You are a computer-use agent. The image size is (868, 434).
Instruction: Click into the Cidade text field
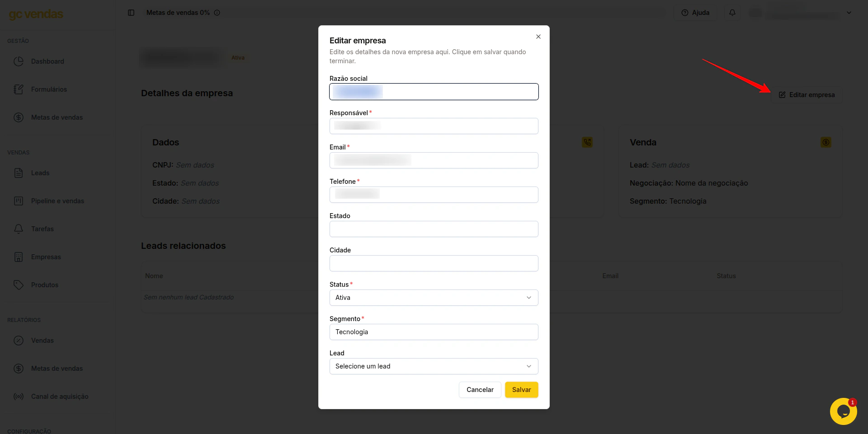[x=434, y=263]
